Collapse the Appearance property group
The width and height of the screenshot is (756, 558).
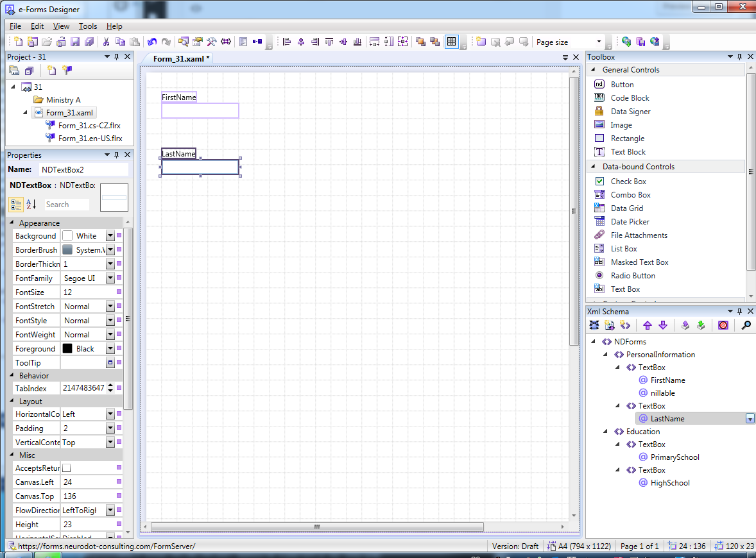pyautogui.click(x=12, y=223)
